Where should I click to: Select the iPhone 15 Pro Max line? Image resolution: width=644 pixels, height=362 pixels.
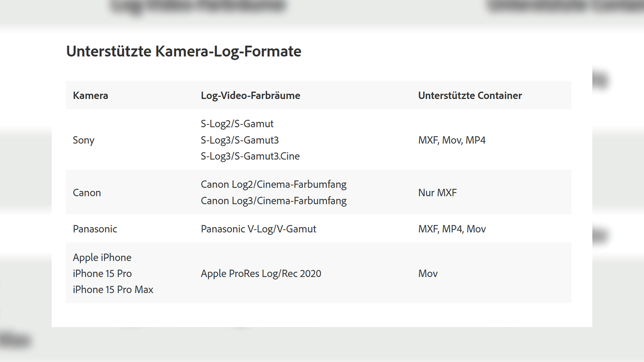click(113, 290)
